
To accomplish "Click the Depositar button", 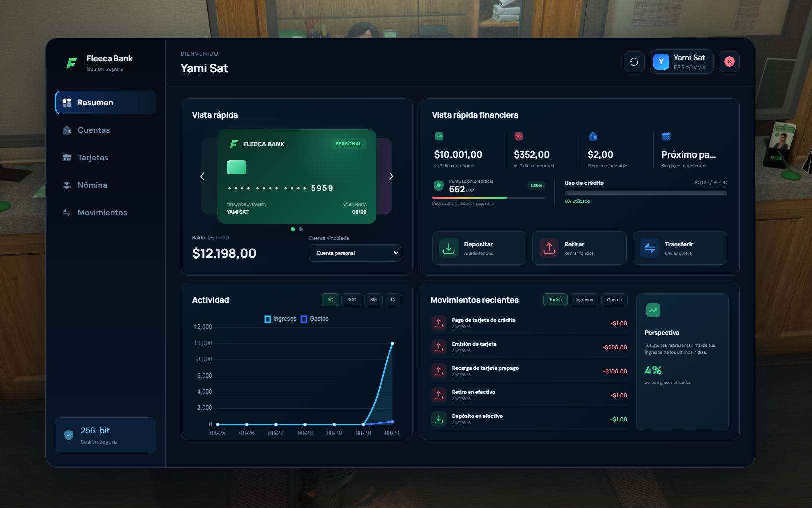I will [x=479, y=248].
